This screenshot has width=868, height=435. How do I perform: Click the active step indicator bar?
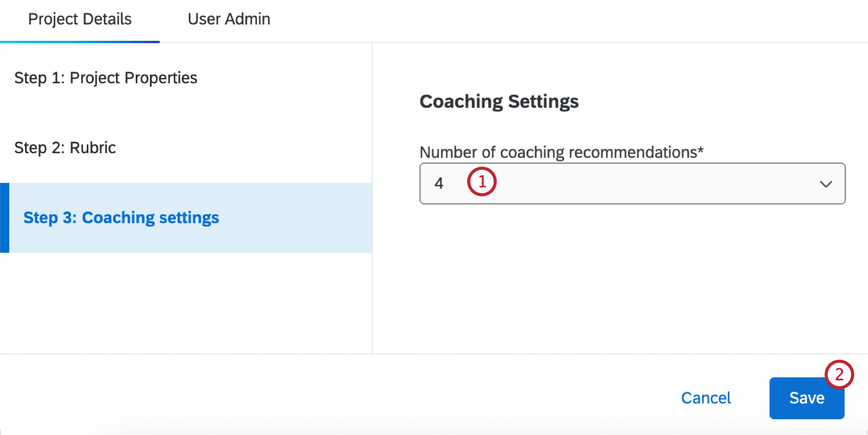[x=4, y=217]
